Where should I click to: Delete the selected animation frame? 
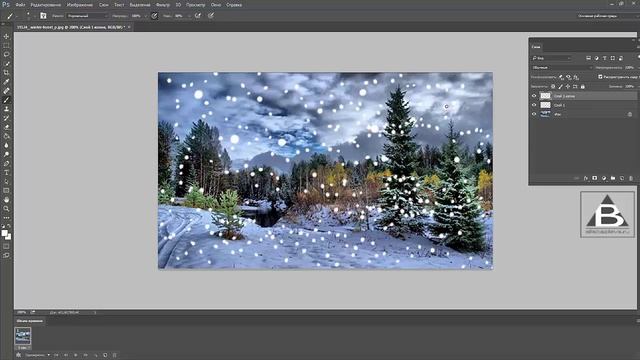pos(115,355)
